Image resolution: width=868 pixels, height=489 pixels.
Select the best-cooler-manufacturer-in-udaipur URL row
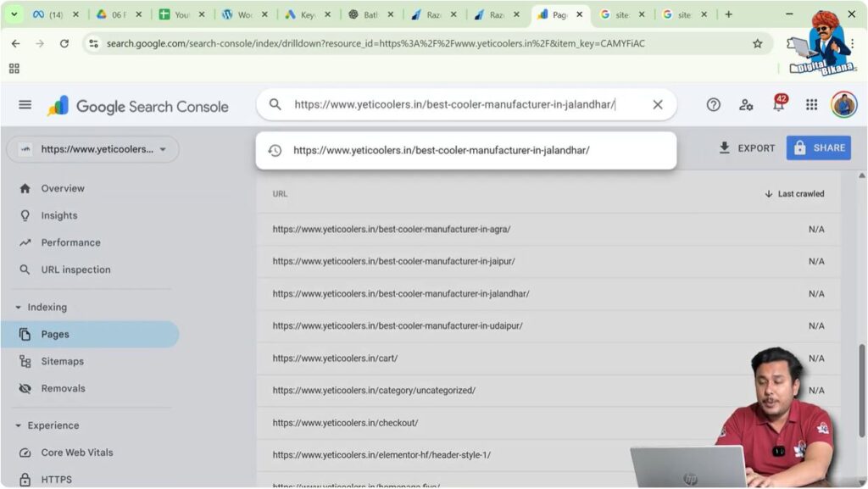tap(548, 325)
